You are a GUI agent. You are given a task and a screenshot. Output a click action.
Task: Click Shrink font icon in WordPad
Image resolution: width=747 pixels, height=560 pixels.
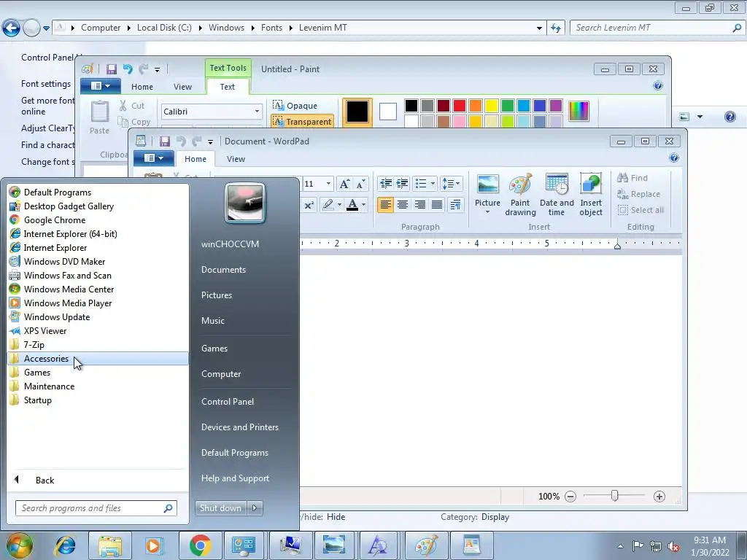point(361,184)
